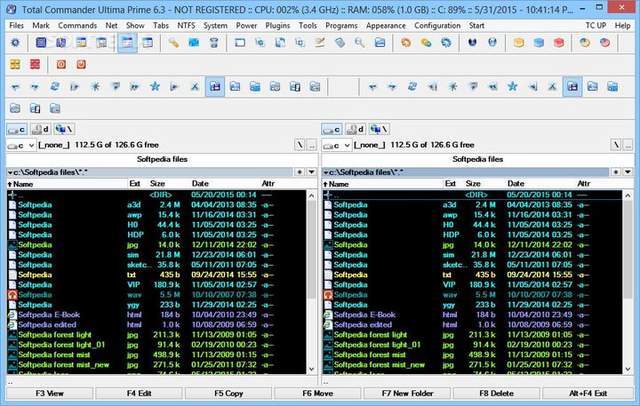
Task: Click the left panel asterisk icon
Action: [95, 87]
